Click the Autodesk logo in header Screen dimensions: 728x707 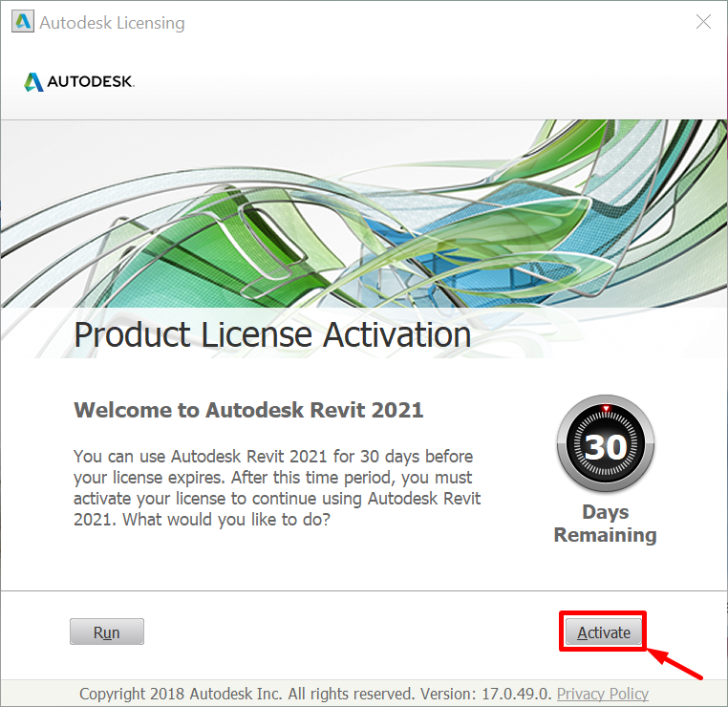click(x=79, y=82)
